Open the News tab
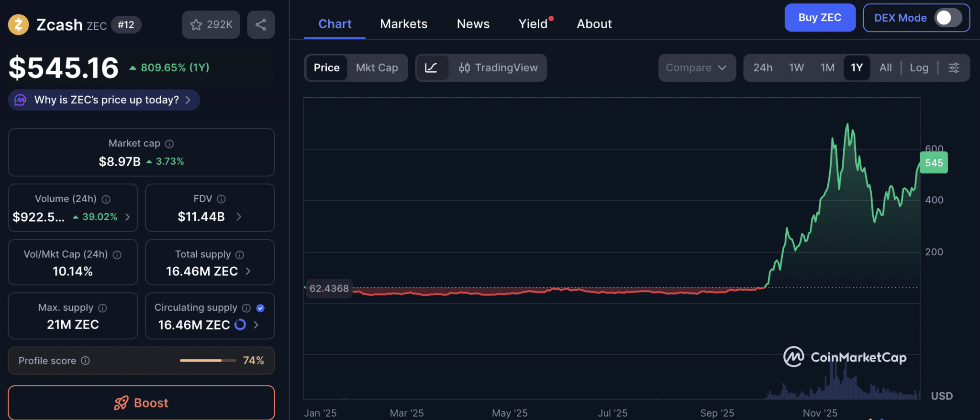 (473, 24)
